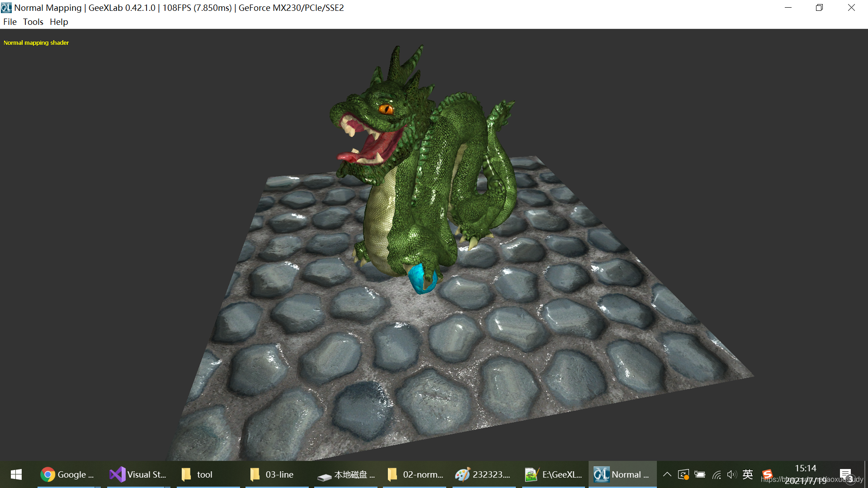Click the GeeXLab title bar icon
The width and height of the screenshot is (868, 488).
click(x=6, y=8)
